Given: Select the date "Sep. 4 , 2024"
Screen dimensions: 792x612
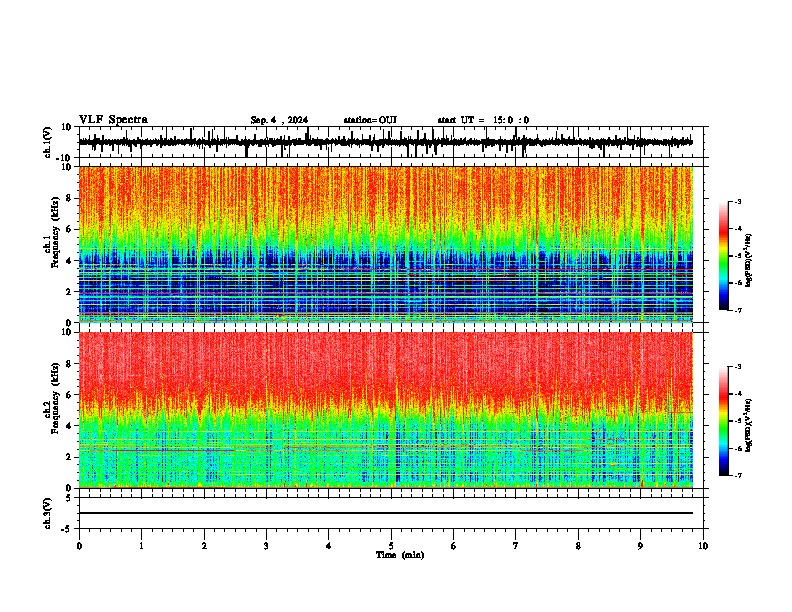Looking at the screenshot, I should point(279,120).
